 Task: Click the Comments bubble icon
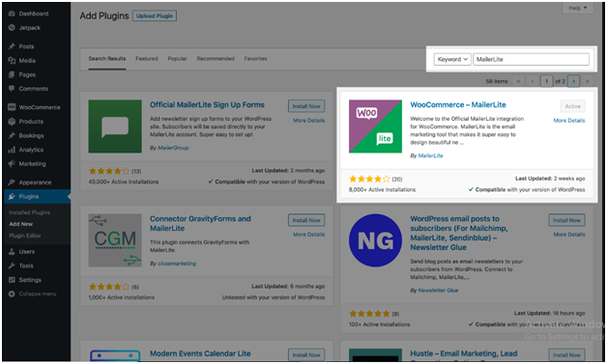click(x=12, y=89)
